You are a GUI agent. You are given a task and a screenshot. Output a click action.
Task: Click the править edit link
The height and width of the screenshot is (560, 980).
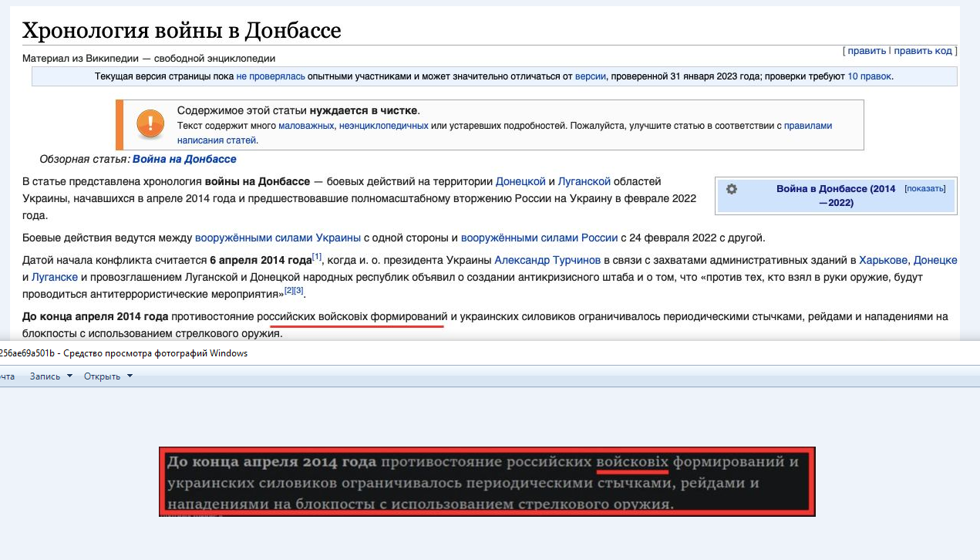click(867, 51)
